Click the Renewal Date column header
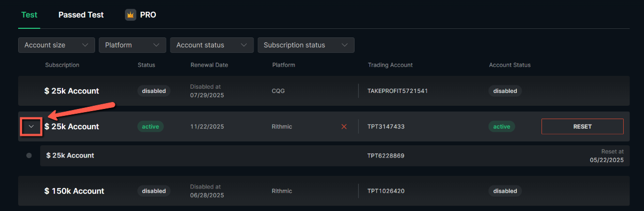This screenshot has height=211, width=644. (x=209, y=65)
